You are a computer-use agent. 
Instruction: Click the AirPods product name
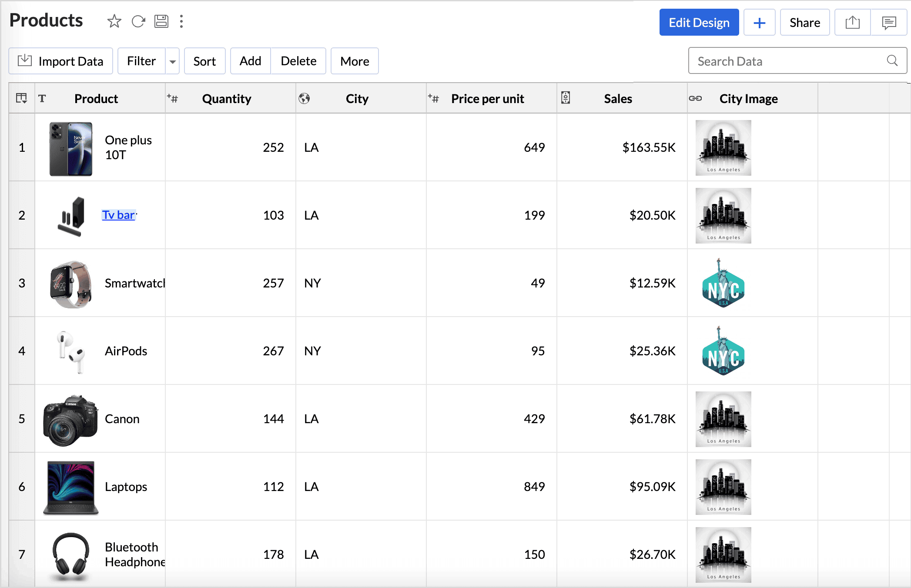click(x=126, y=351)
